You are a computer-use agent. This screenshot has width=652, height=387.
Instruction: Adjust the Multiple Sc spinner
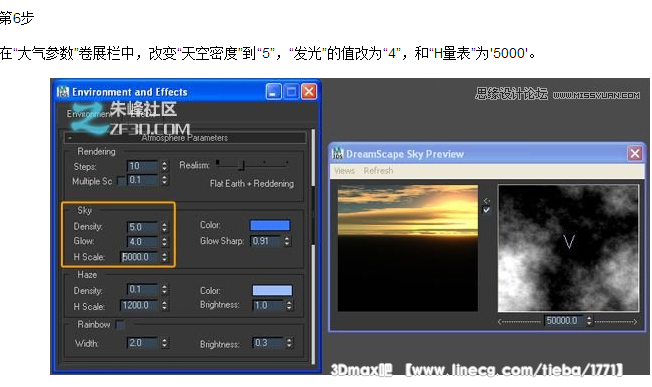165,180
